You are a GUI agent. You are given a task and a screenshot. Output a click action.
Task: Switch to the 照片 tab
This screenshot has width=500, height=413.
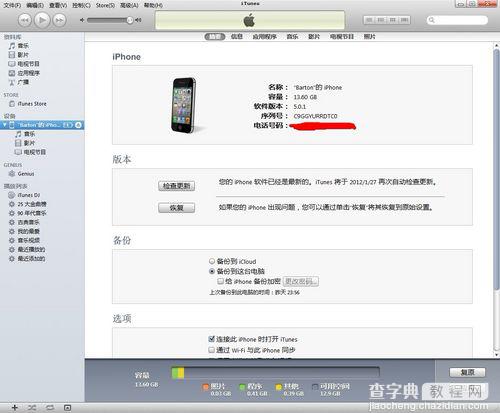[x=369, y=37]
